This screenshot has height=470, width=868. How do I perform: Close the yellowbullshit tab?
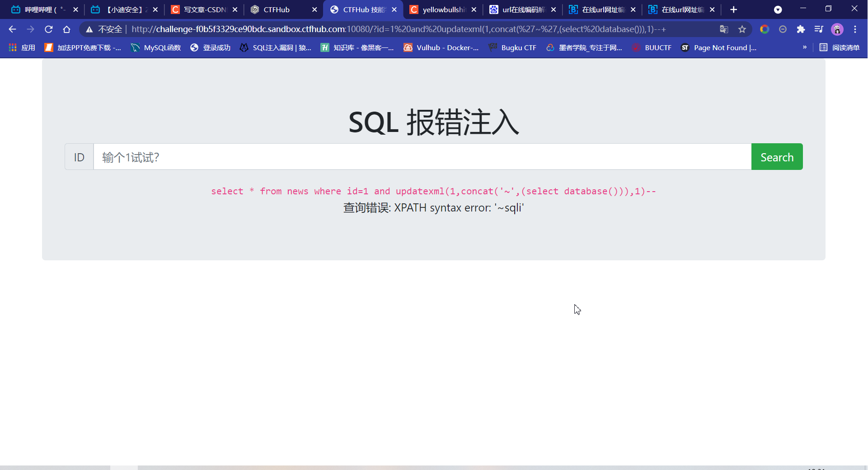click(x=474, y=9)
